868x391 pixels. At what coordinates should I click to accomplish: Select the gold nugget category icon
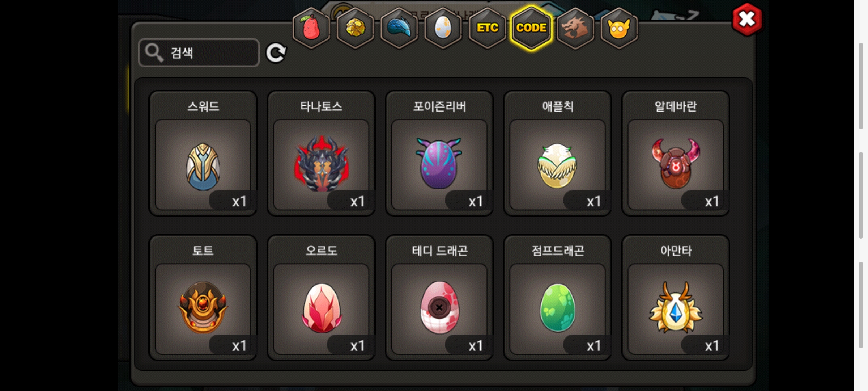[x=355, y=28]
